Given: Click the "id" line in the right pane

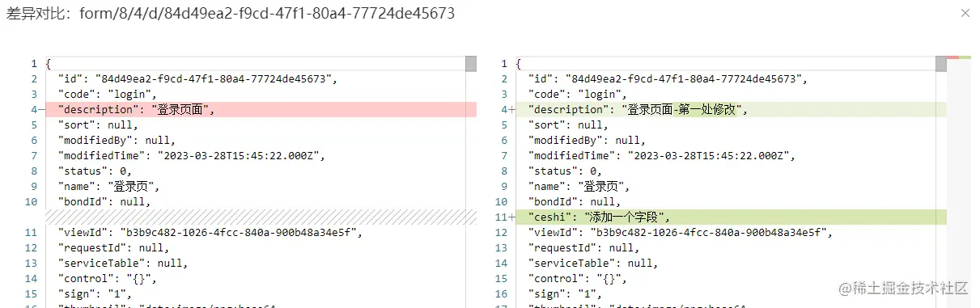Looking at the screenshot, I should coord(668,78).
